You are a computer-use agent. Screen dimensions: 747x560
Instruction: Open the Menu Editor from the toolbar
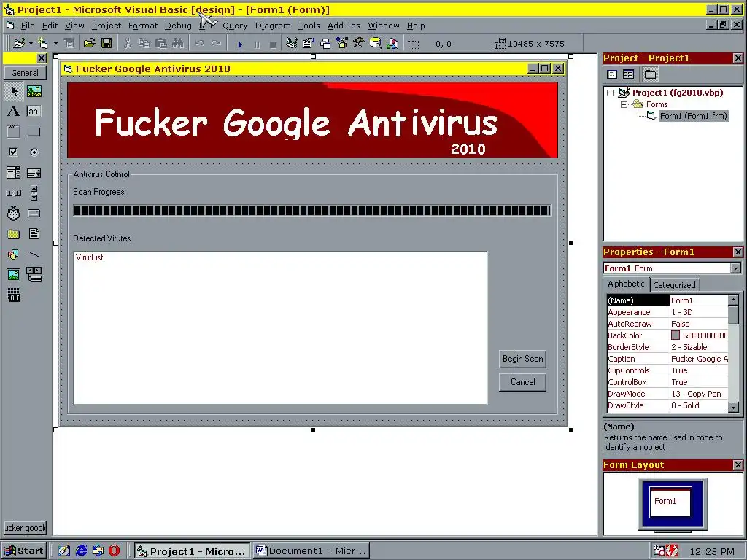tap(69, 44)
